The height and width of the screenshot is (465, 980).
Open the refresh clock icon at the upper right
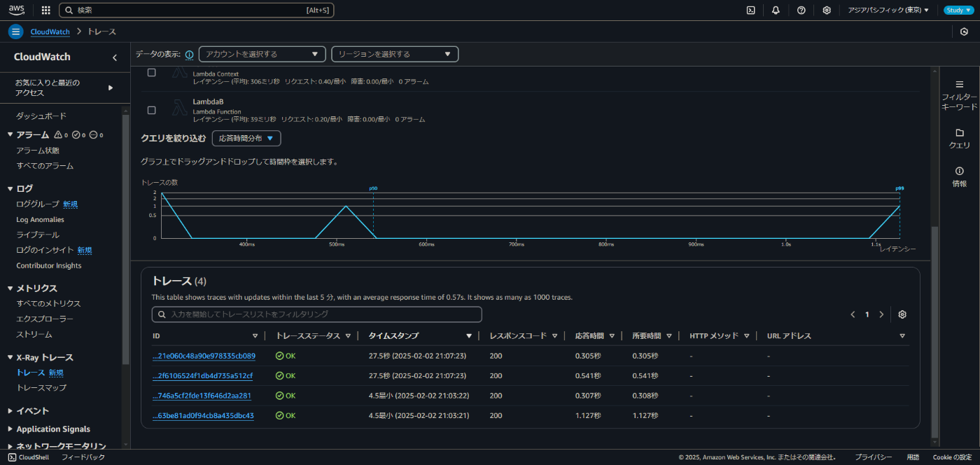click(964, 32)
